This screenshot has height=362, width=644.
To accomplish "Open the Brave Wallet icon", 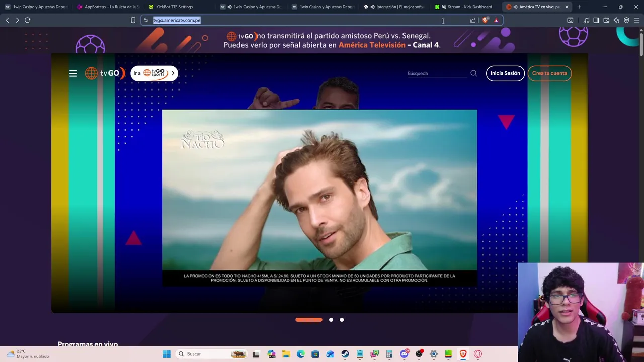I will point(606,20).
